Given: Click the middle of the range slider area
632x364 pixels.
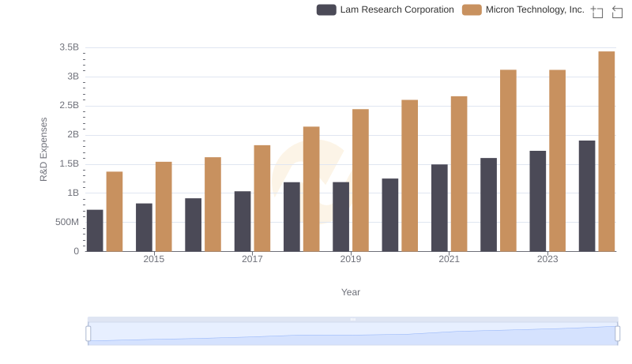Looking at the screenshot, I should 352,334.
